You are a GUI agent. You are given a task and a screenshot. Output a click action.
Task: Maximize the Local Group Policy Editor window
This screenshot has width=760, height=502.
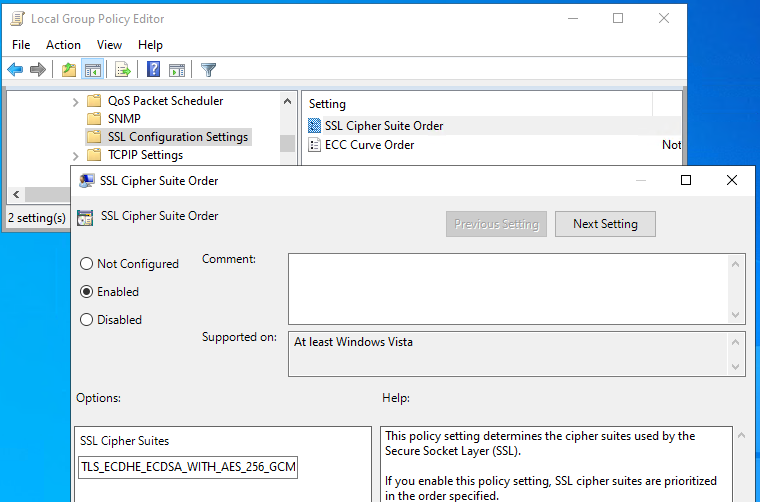point(618,18)
